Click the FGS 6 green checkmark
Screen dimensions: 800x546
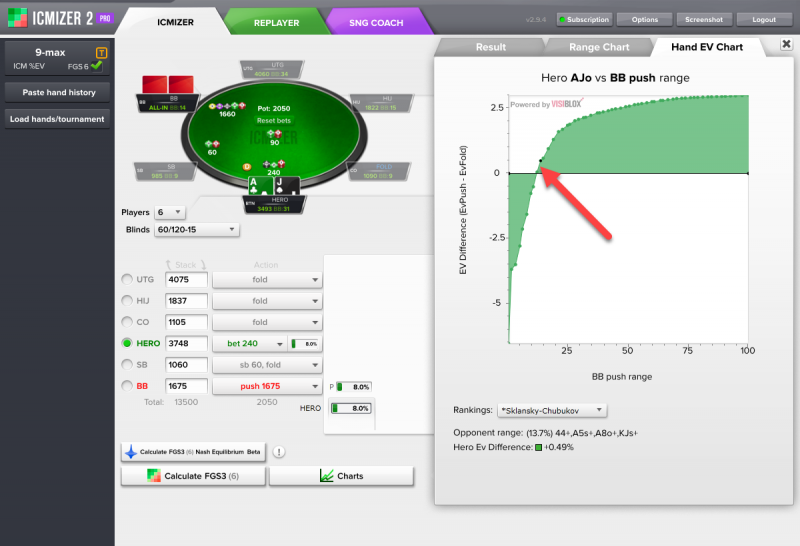click(x=97, y=66)
